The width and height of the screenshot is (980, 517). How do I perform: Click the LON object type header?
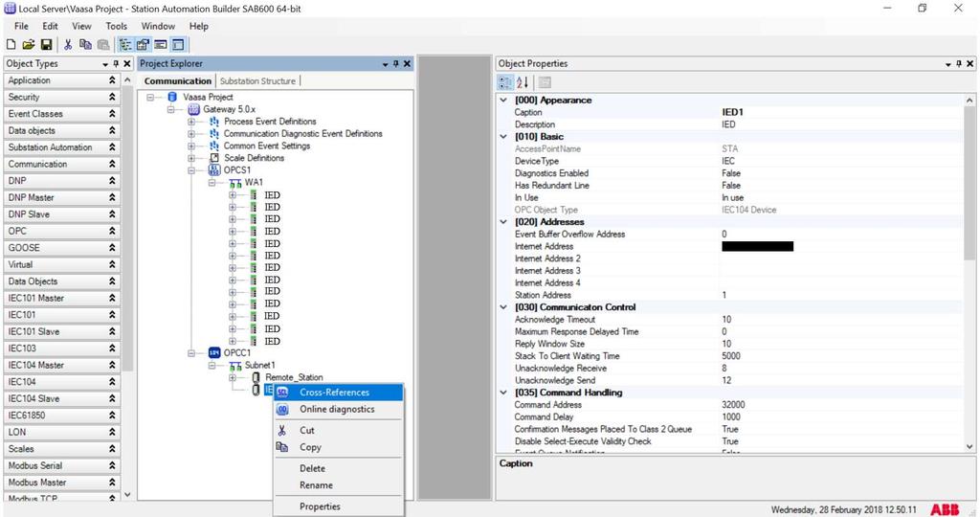coord(61,432)
